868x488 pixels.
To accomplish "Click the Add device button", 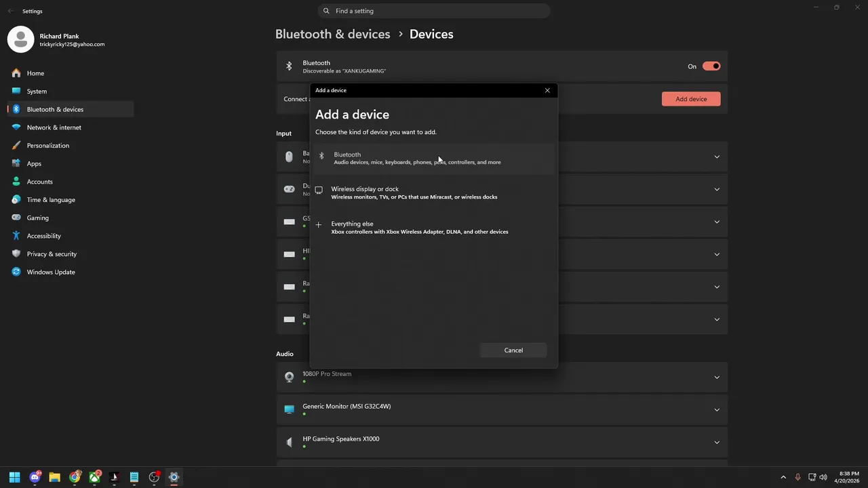I will coord(691,99).
